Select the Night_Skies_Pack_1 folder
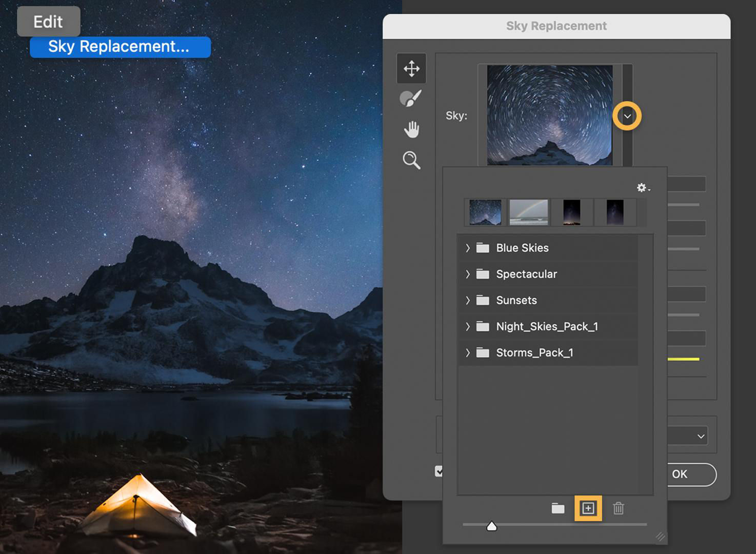The width and height of the screenshot is (756, 554). (547, 326)
